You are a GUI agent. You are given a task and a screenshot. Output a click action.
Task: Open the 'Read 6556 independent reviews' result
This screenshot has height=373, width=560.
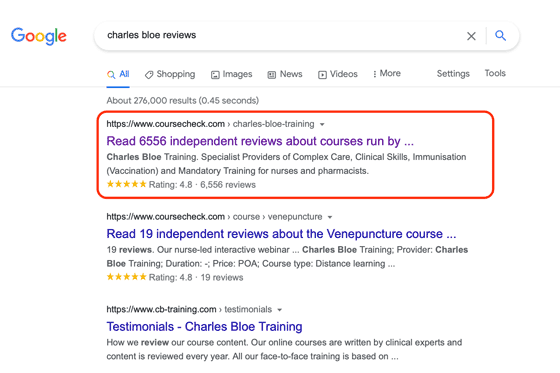pos(260,141)
